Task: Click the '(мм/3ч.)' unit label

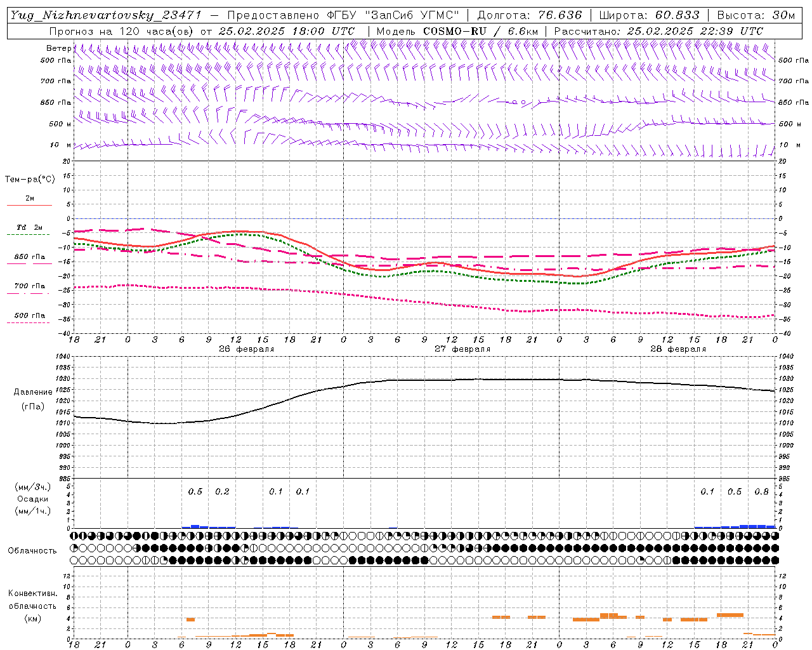Action: (32, 487)
